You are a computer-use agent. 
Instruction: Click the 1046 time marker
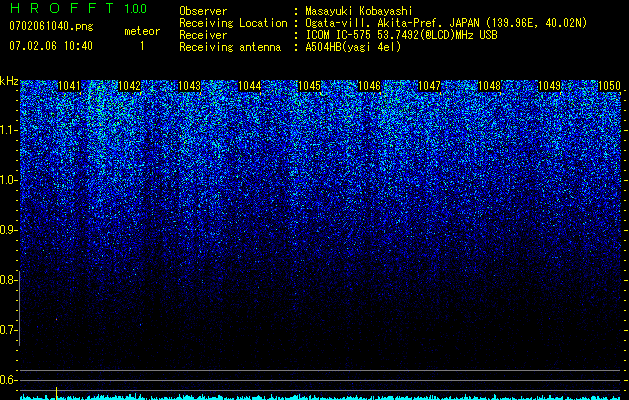369,86
